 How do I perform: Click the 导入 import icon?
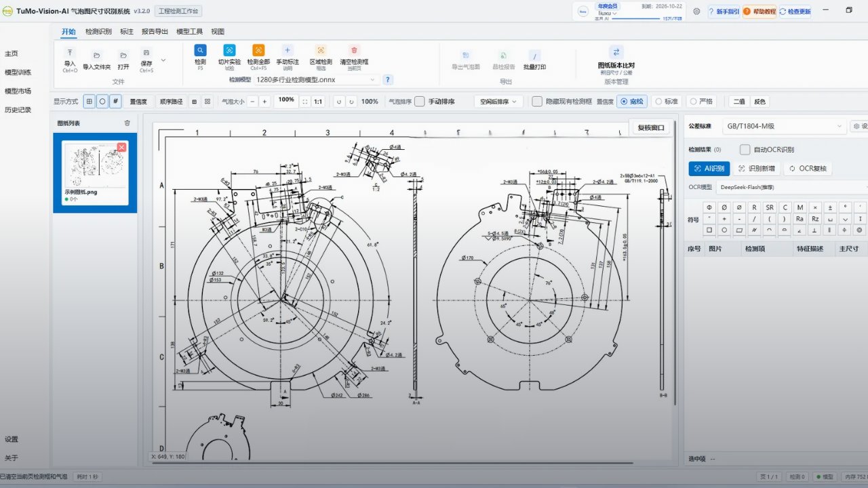[70, 53]
